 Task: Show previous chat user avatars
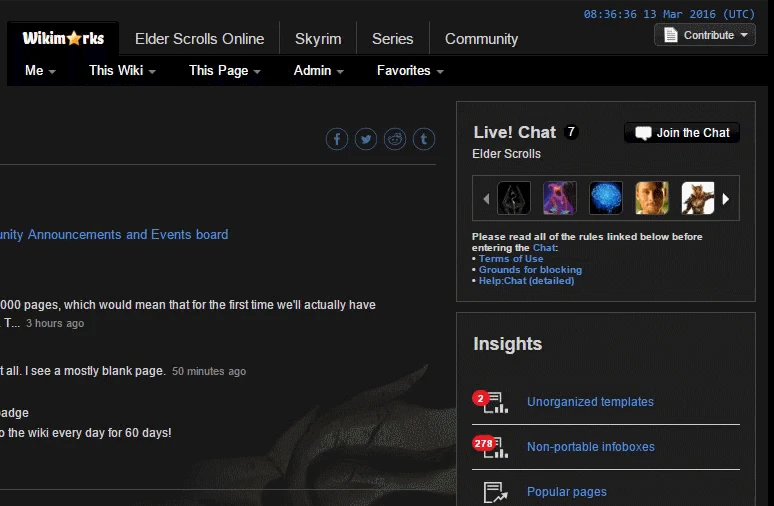[x=486, y=199]
